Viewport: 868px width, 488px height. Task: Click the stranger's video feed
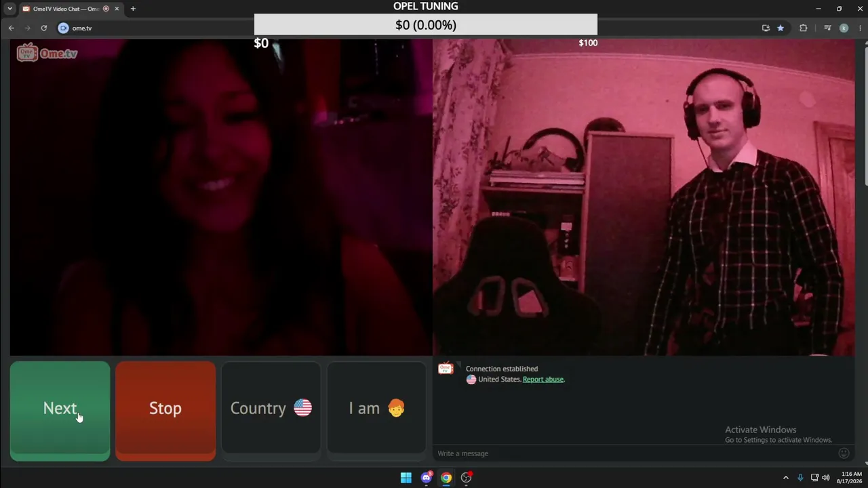pyautogui.click(x=221, y=197)
